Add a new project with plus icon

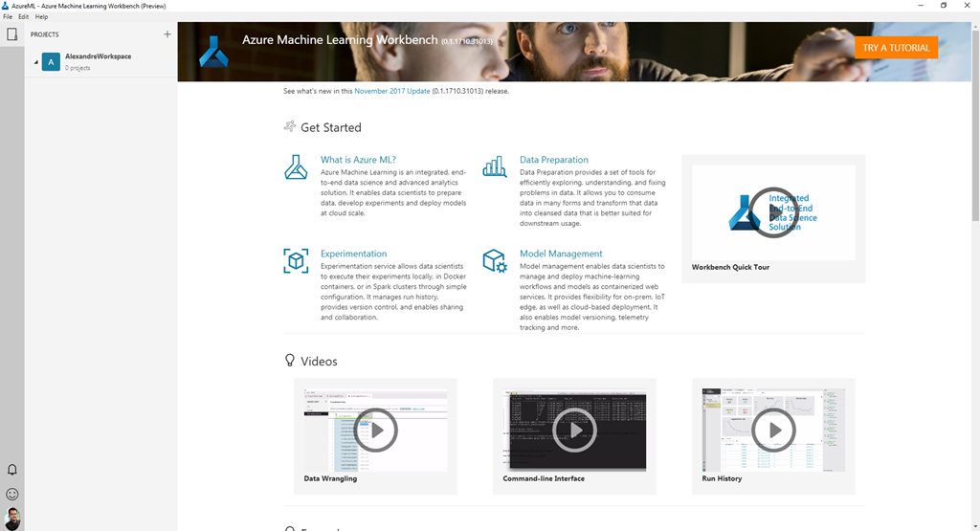tap(167, 34)
